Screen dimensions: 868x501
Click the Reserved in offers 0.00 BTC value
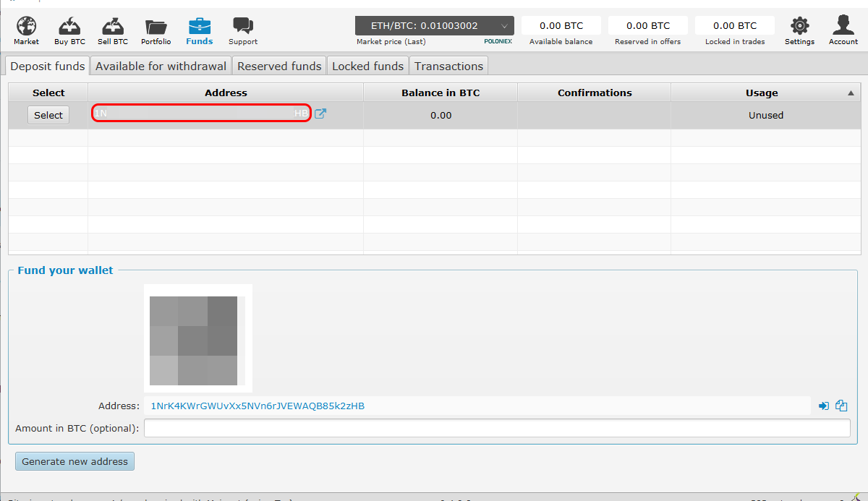648,26
